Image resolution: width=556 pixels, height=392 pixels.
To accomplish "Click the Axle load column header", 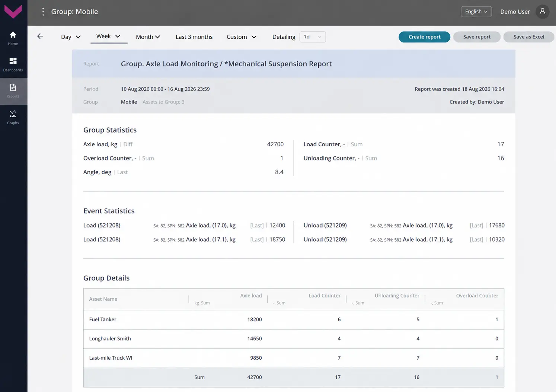I will [251, 296].
